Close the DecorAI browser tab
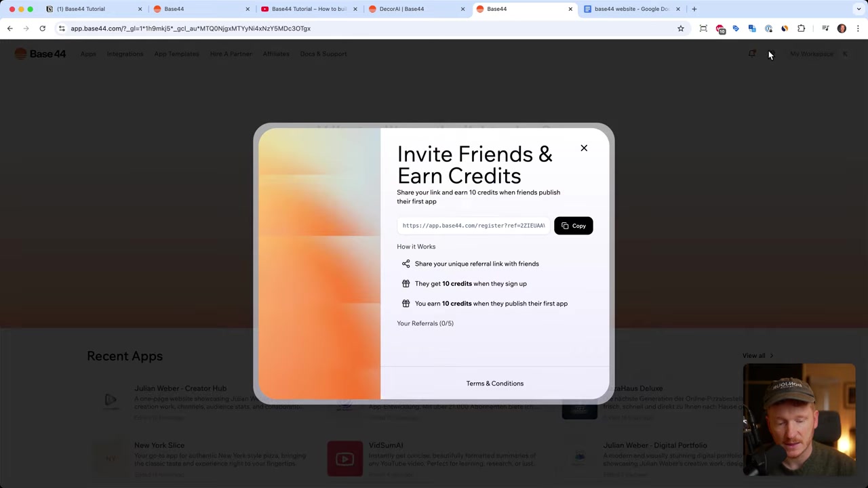This screenshot has height=488, width=868. point(462,9)
